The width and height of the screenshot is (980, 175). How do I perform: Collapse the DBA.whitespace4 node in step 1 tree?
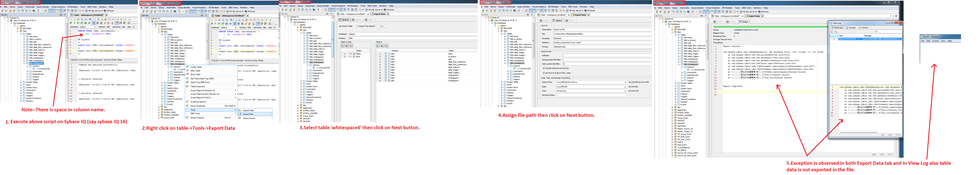coord(24,63)
